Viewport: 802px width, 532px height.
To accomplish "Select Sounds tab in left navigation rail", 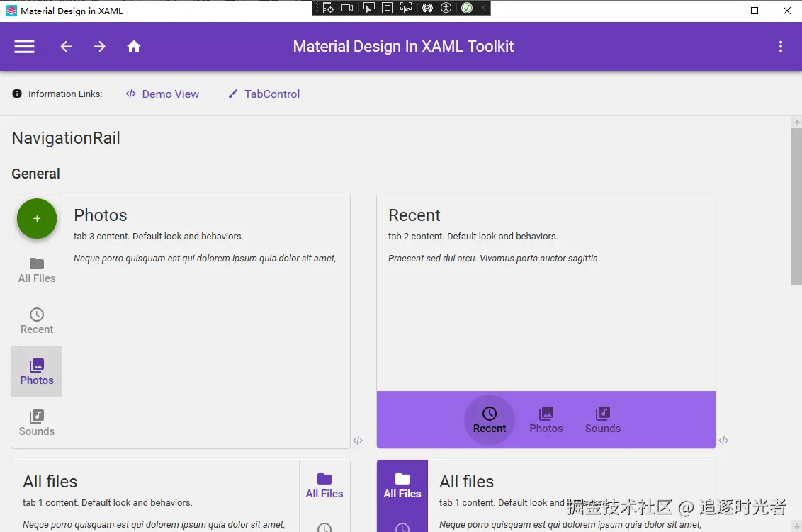I will (37, 423).
